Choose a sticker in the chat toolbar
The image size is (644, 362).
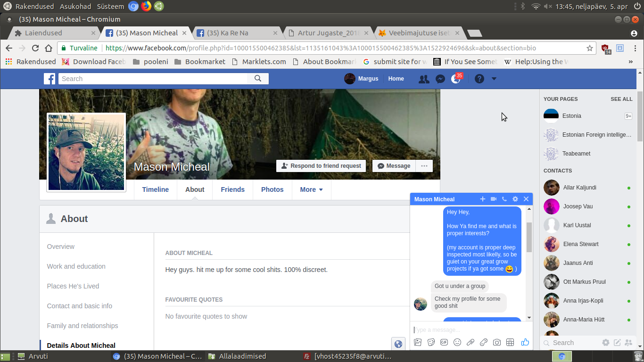431,343
